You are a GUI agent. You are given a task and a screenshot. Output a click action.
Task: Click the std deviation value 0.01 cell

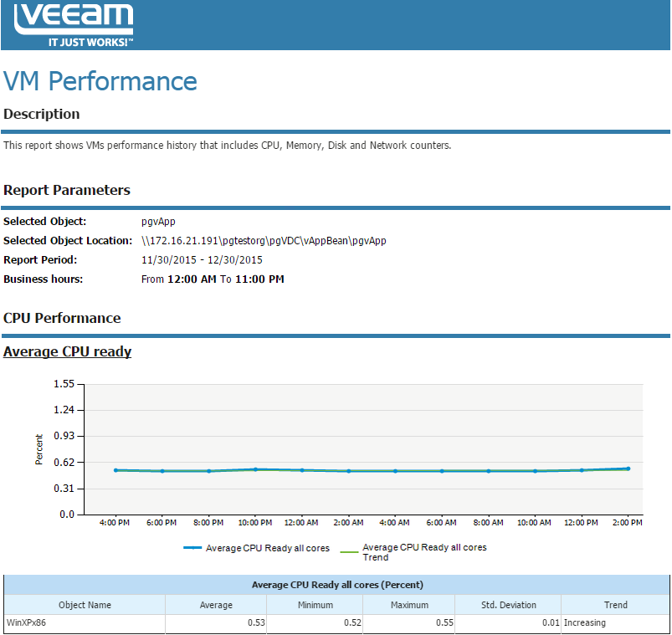click(x=508, y=623)
